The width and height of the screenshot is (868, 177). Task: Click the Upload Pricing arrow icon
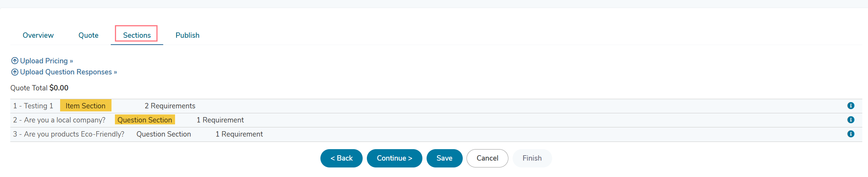tap(15, 61)
